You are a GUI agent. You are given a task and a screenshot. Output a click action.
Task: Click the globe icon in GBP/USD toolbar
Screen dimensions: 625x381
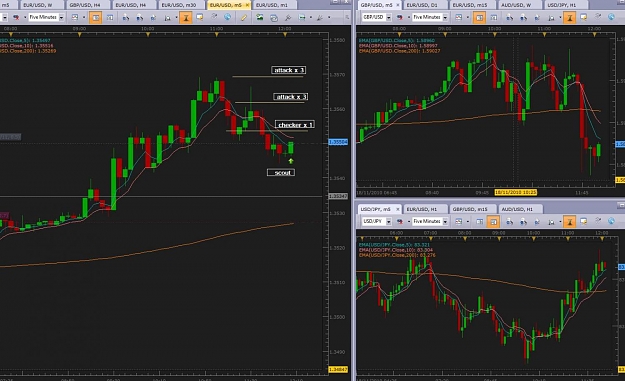[x=611, y=17]
